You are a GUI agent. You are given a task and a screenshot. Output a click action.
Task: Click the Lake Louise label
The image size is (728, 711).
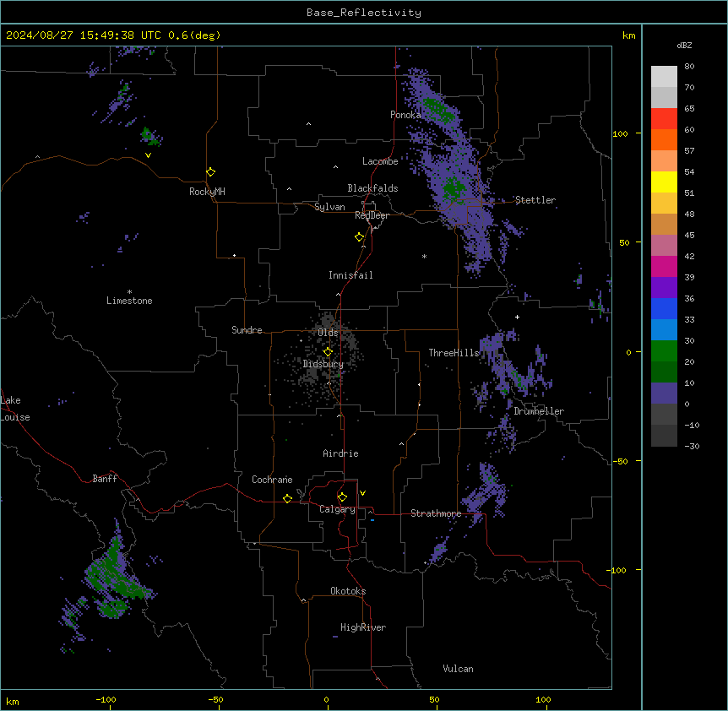click(x=15, y=409)
